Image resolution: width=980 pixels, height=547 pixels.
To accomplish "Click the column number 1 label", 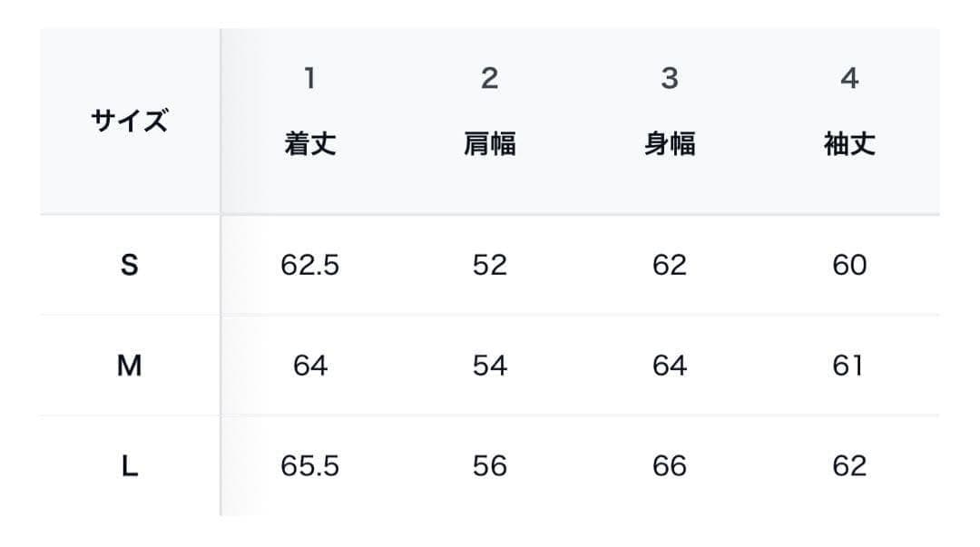I will 310,79.
